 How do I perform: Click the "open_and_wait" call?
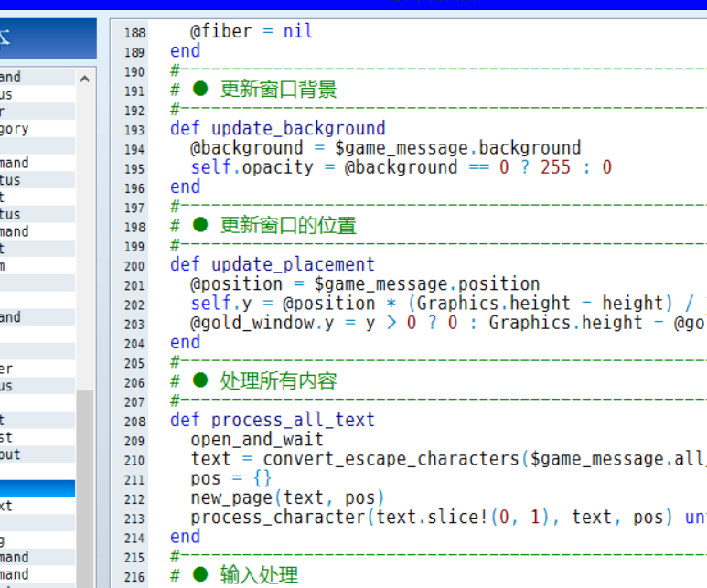tap(257, 439)
